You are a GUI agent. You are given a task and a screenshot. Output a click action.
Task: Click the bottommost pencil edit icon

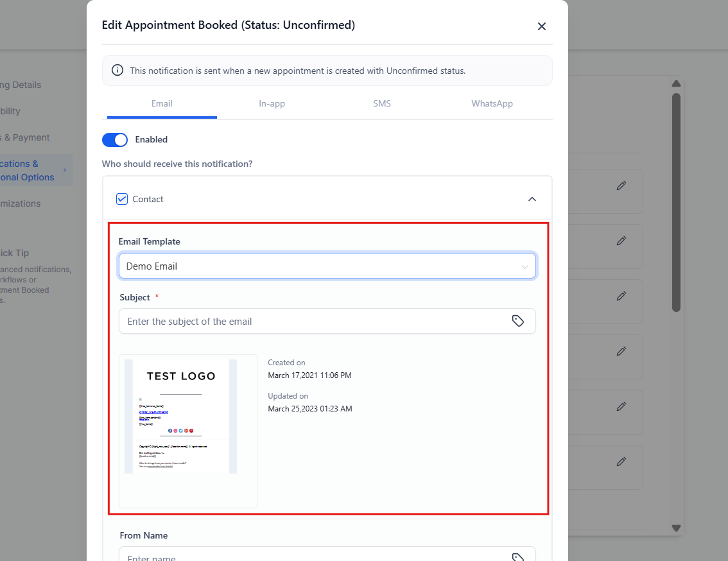tap(621, 462)
